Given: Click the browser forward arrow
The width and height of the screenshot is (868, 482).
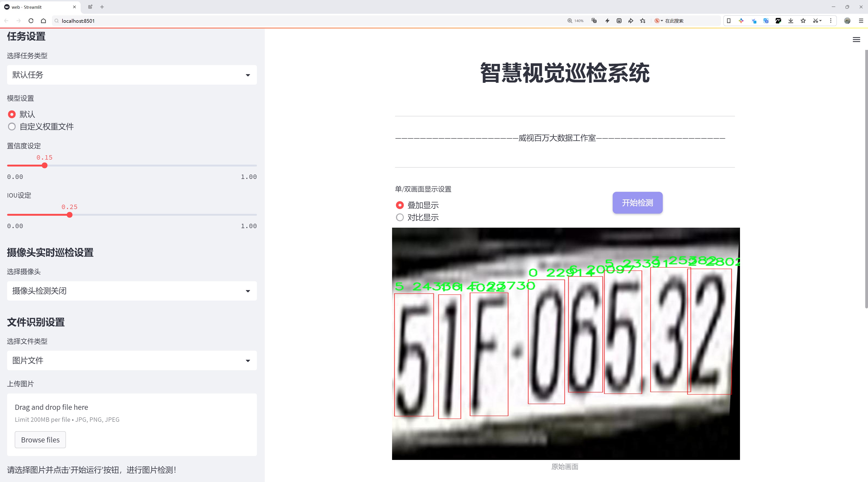Looking at the screenshot, I should pyautogui.click(x=19, y=21).
